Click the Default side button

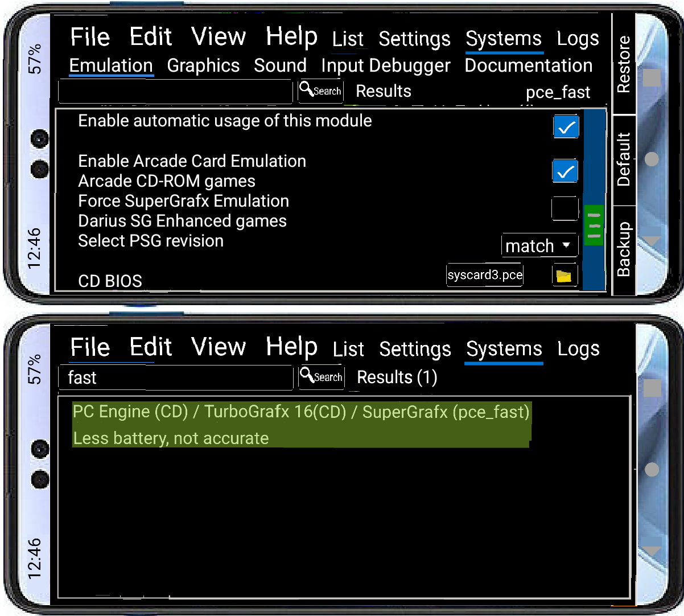pyautogui.click(x=624, y=160)
